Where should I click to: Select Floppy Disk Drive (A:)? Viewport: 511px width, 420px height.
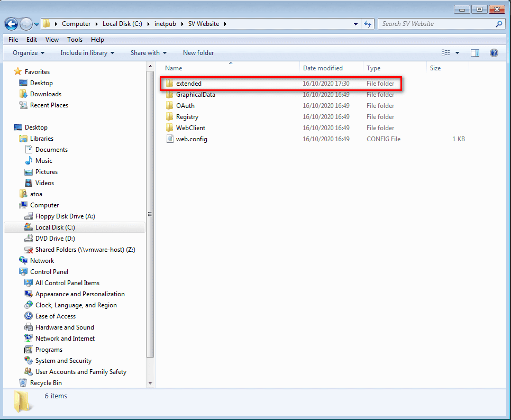coord(65,216)
